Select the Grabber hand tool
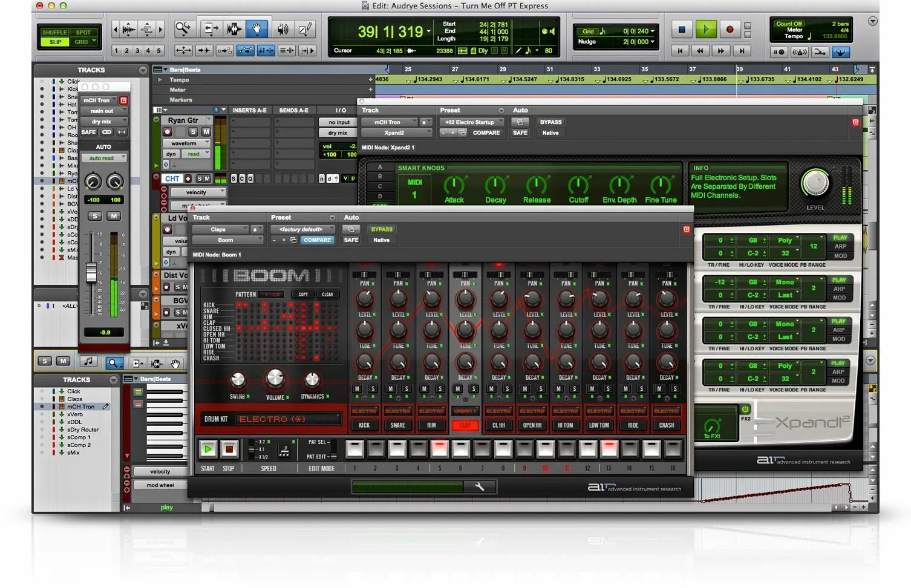This screenshot has height=588, width=911. point(256,28)
